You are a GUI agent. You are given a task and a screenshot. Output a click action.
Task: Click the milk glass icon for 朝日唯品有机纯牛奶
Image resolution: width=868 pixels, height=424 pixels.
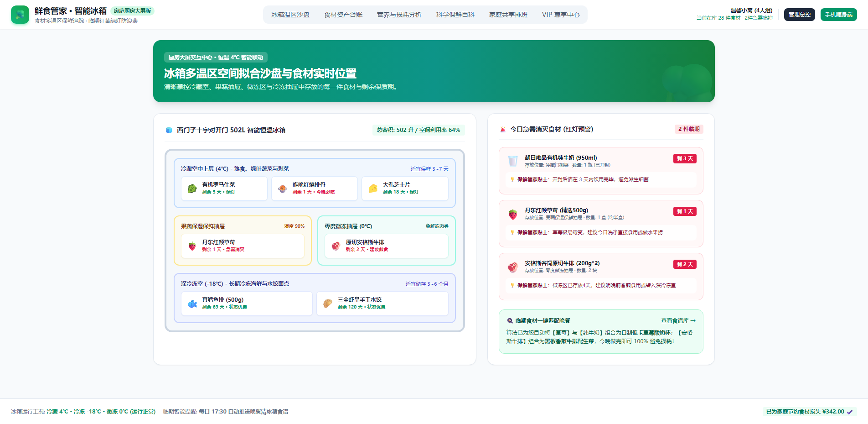[x=513, y=161]
